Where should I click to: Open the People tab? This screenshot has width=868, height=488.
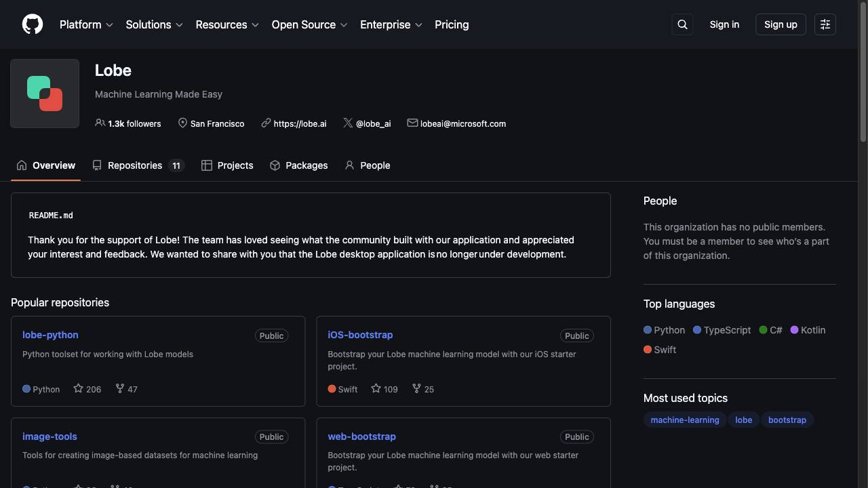coord(368,165)
